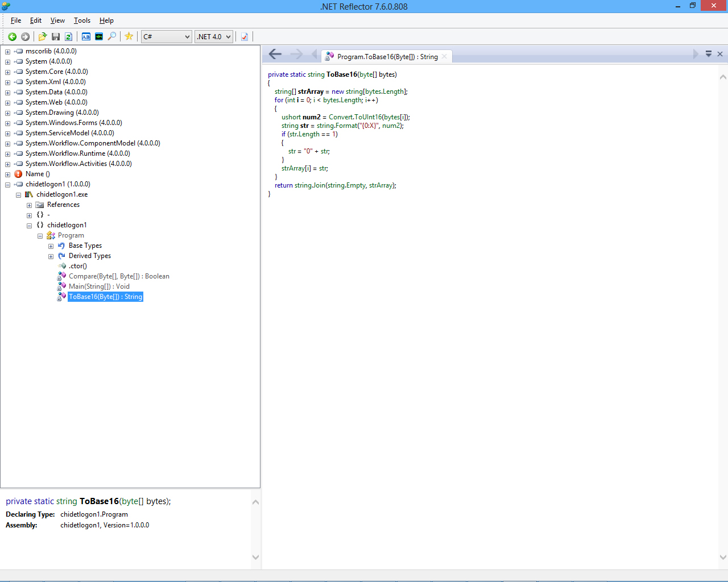Click the References folder icon

(40, 205)
